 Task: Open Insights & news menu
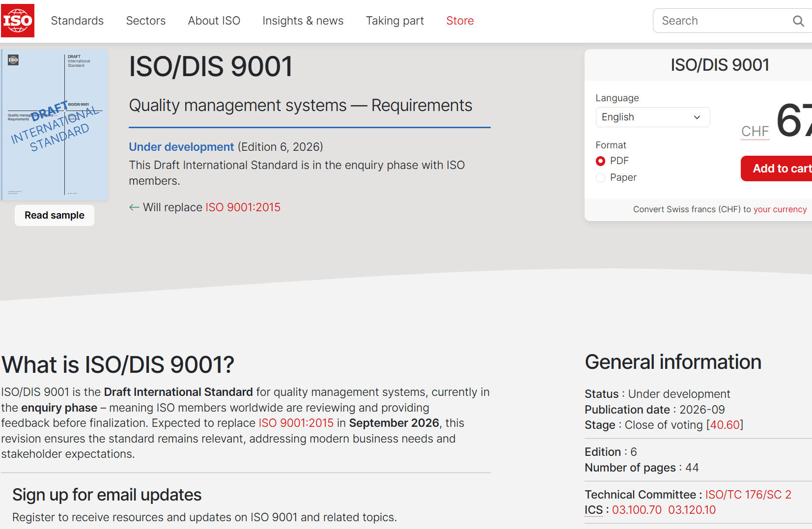(303, 21)
